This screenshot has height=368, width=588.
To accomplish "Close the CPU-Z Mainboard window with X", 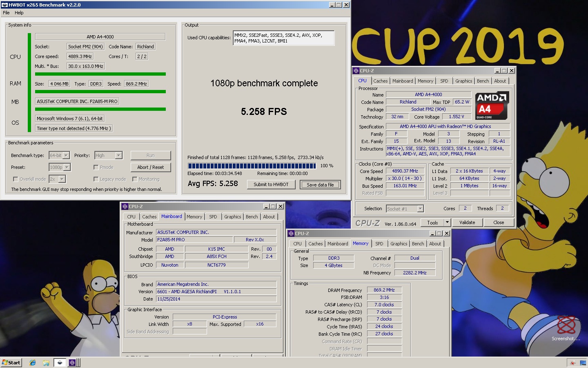I will coord(281,206).
